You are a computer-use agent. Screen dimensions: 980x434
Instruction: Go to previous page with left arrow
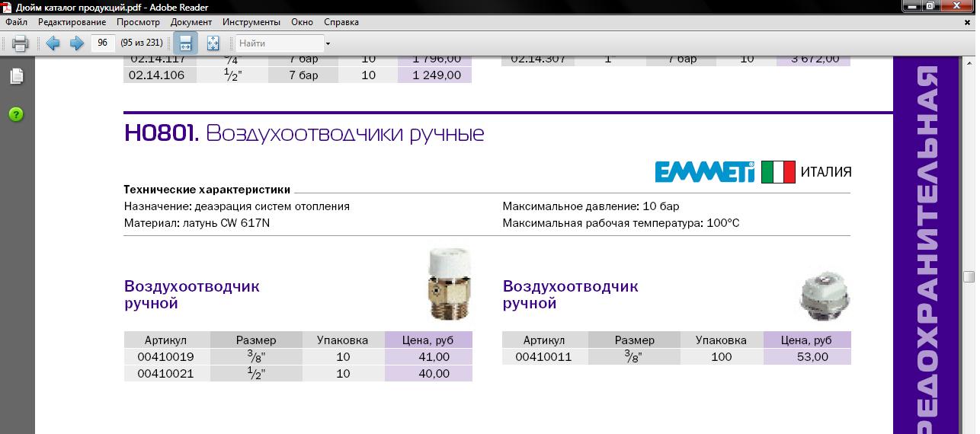[x=53, y=43]
